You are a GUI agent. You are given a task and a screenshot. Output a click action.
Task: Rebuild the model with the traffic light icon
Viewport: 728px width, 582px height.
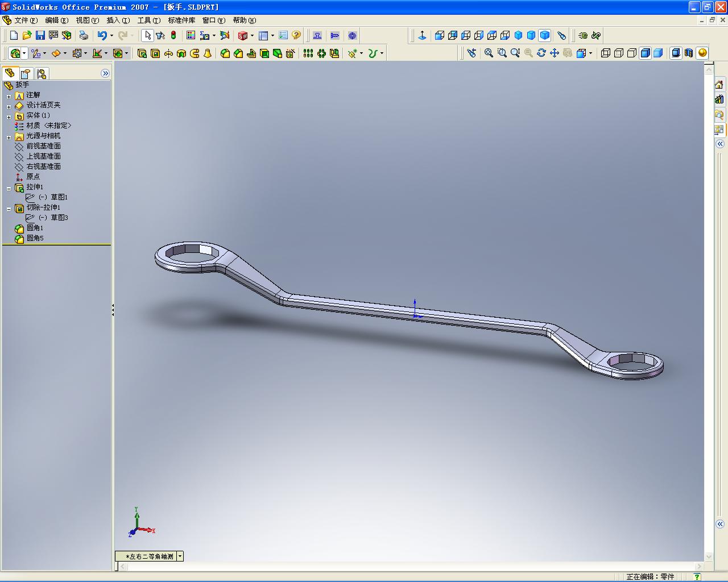pos(173,35)
